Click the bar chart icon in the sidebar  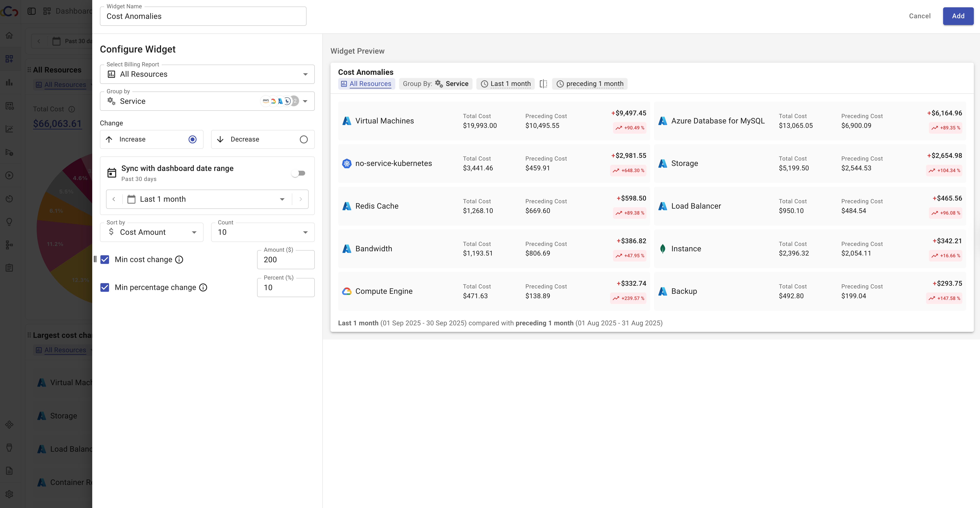tap(9, 82)
